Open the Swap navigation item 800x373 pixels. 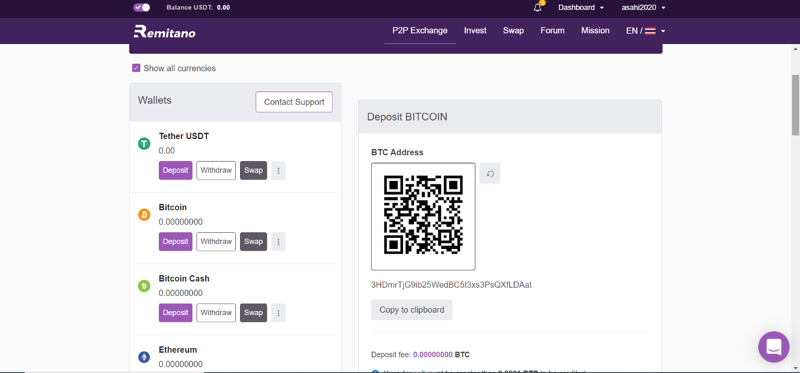point(513,31)
